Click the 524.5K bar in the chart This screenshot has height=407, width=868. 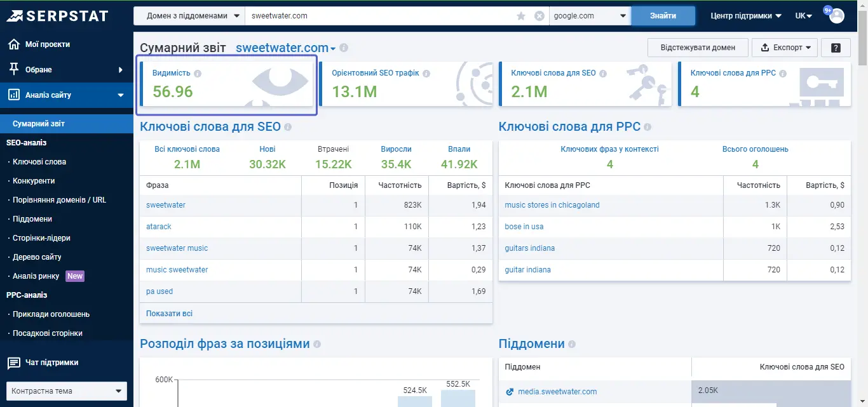tap(415, 401)
